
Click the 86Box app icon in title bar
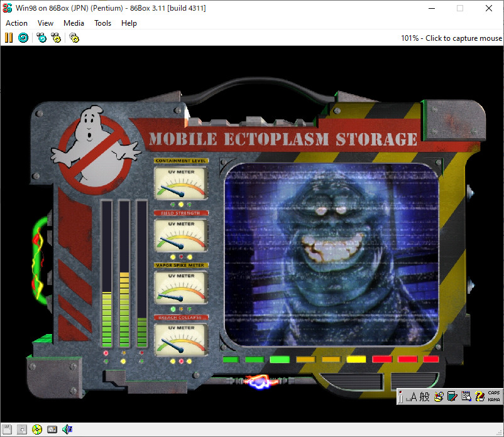tap(8, 8)
